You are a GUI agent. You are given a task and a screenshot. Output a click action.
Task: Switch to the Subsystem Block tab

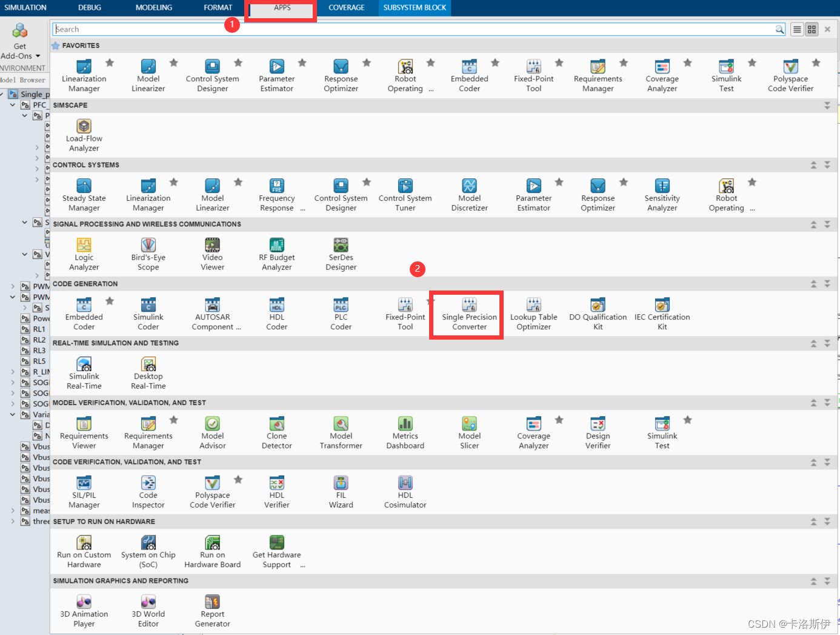(x=415, y=8)
